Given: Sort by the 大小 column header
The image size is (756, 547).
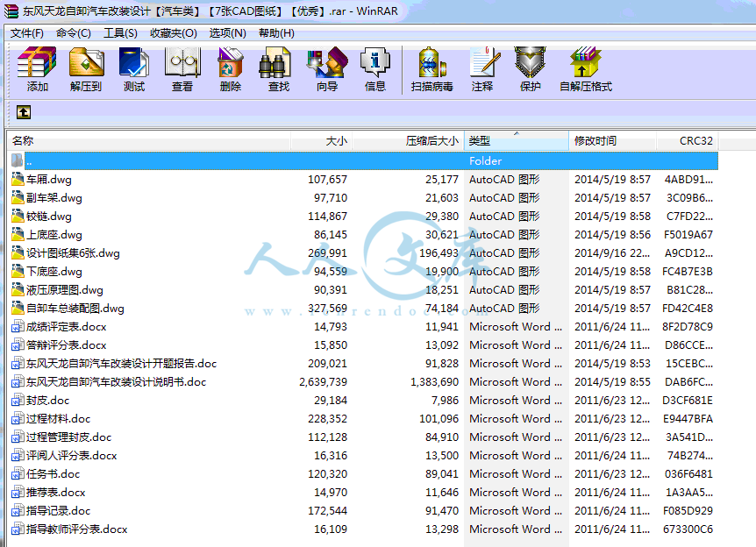Looking at the screenshot, I should click(321, 141).
